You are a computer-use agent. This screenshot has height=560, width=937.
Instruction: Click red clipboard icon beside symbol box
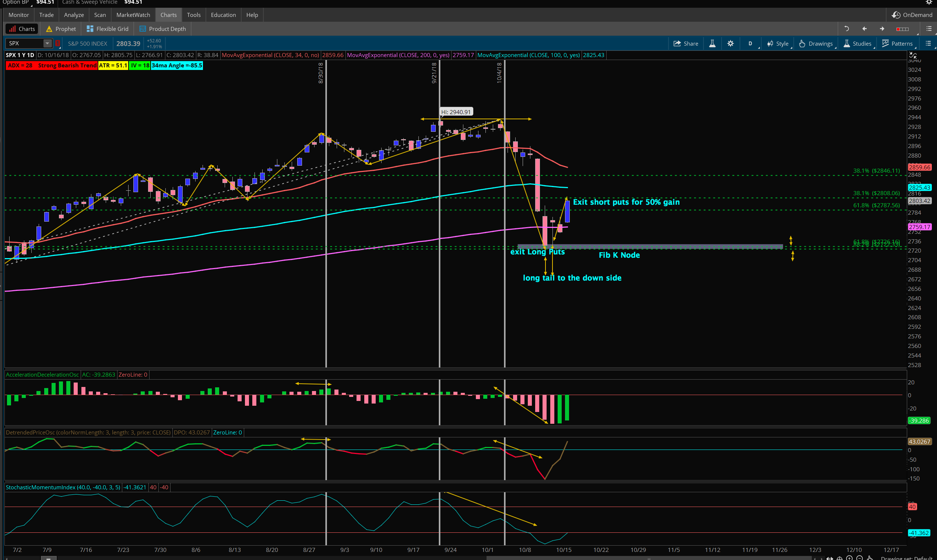(58, 43)
